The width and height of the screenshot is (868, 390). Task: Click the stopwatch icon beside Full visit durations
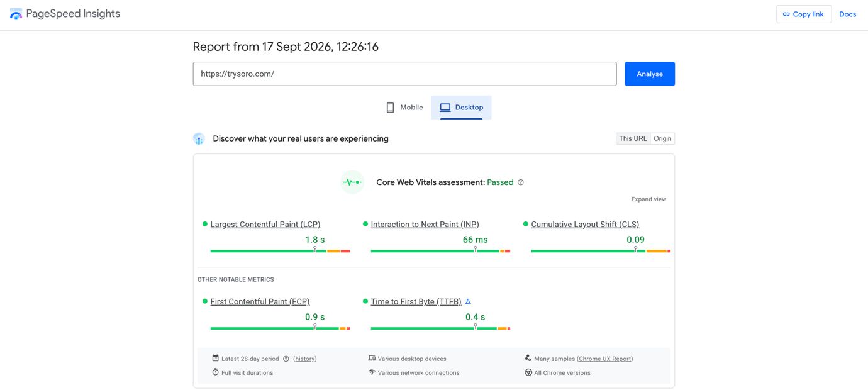pos(216,372)
